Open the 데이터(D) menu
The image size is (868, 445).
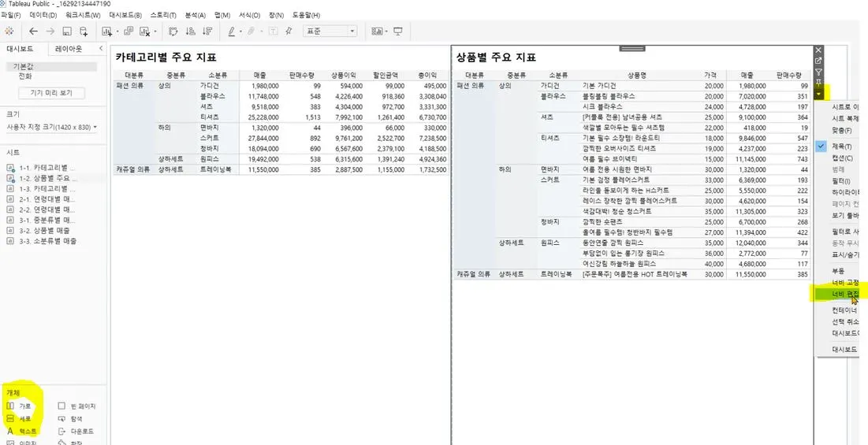43,15
